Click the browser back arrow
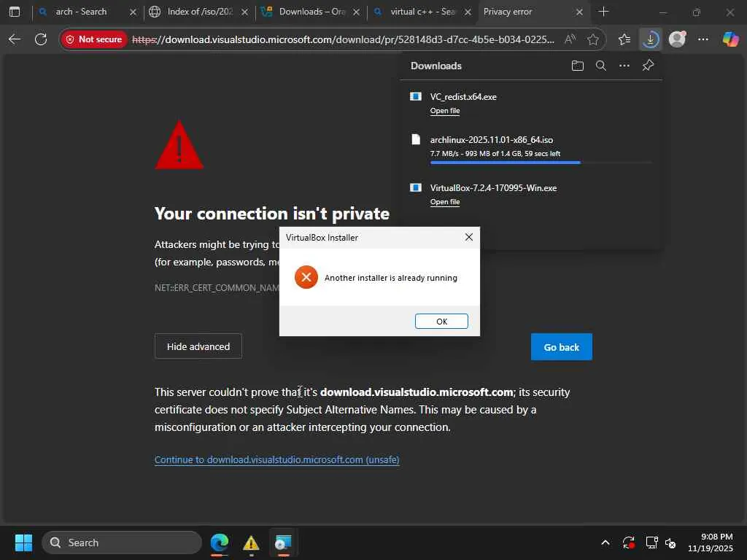The width and height of the screenshot is (747, 560). pos(15,39)
